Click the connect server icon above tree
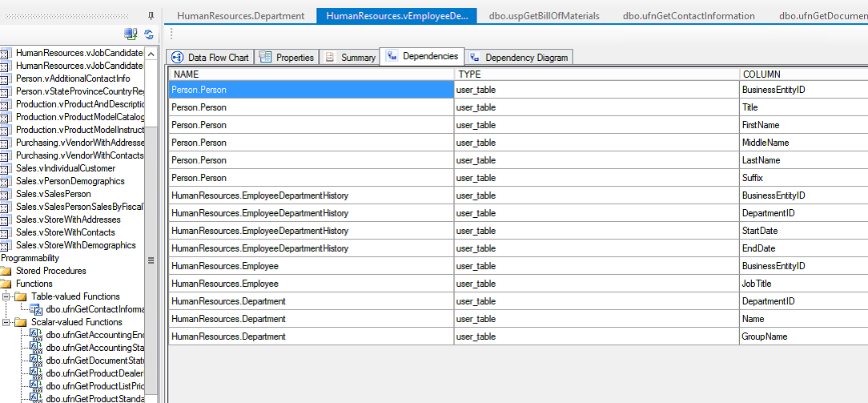 [131, 34]
